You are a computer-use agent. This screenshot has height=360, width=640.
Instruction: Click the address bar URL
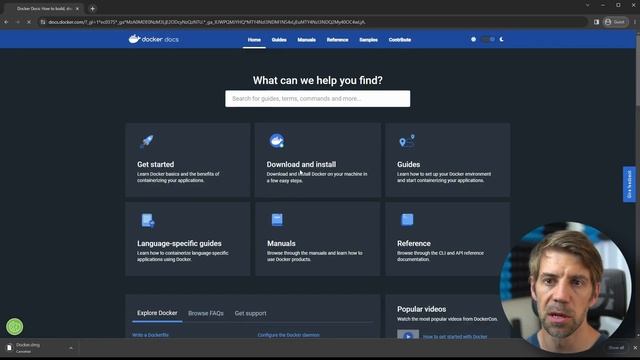click(x=207, y=22)
